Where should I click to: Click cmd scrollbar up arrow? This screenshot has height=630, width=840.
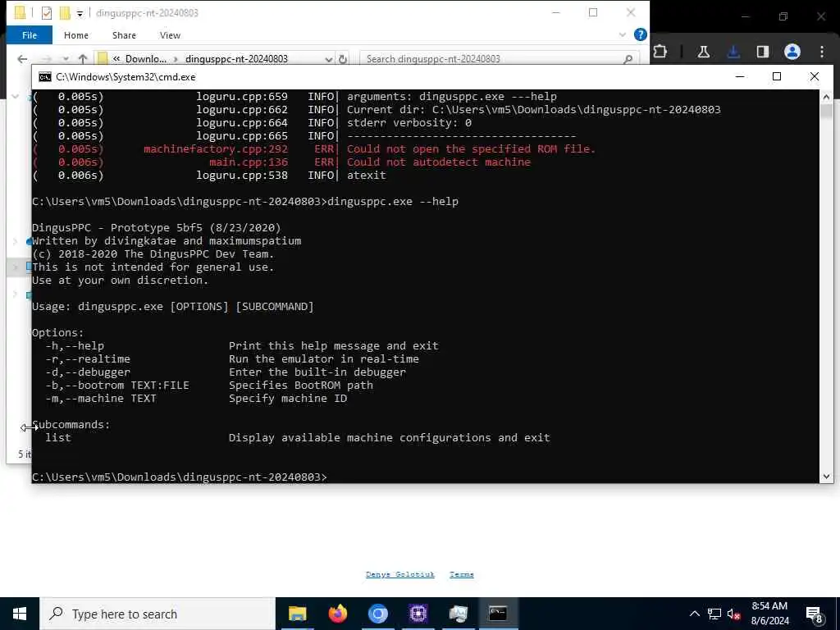pos(826,97)
